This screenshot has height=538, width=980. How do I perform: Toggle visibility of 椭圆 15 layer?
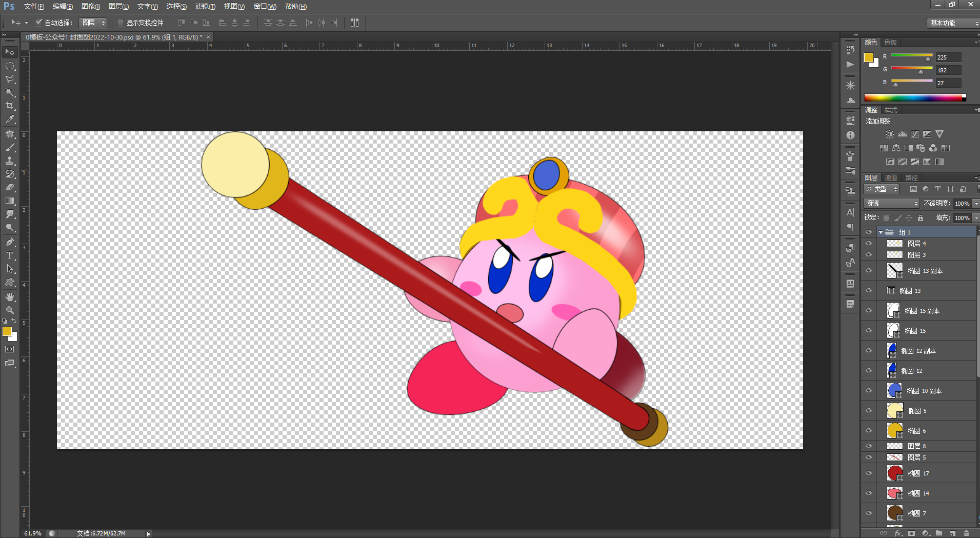coord(869,330)
